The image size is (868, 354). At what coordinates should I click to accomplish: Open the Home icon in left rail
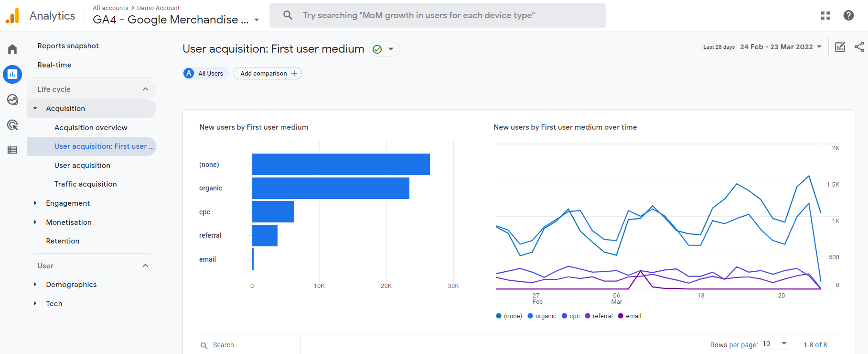coord(12,49)
